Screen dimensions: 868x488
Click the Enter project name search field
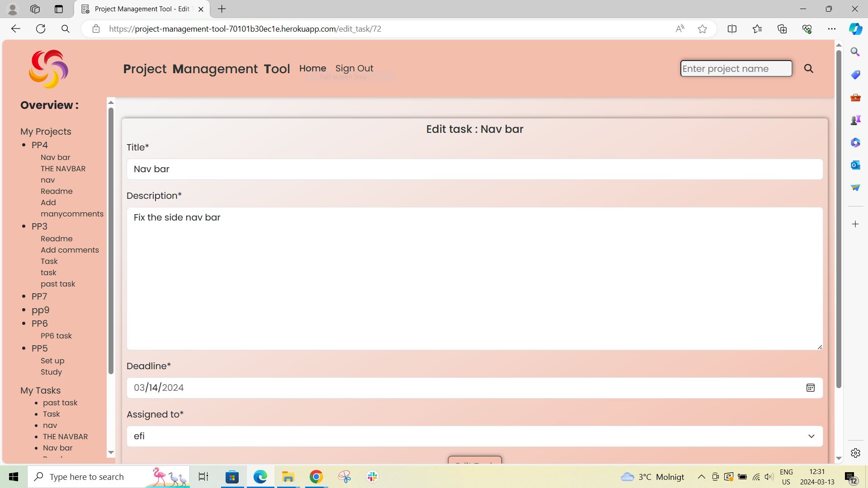pyautogui.click(x=736, y=68)
